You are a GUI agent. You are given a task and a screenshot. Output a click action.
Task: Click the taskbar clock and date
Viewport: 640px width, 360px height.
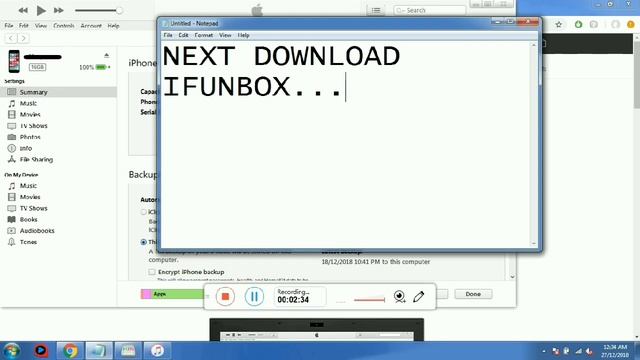614,351
